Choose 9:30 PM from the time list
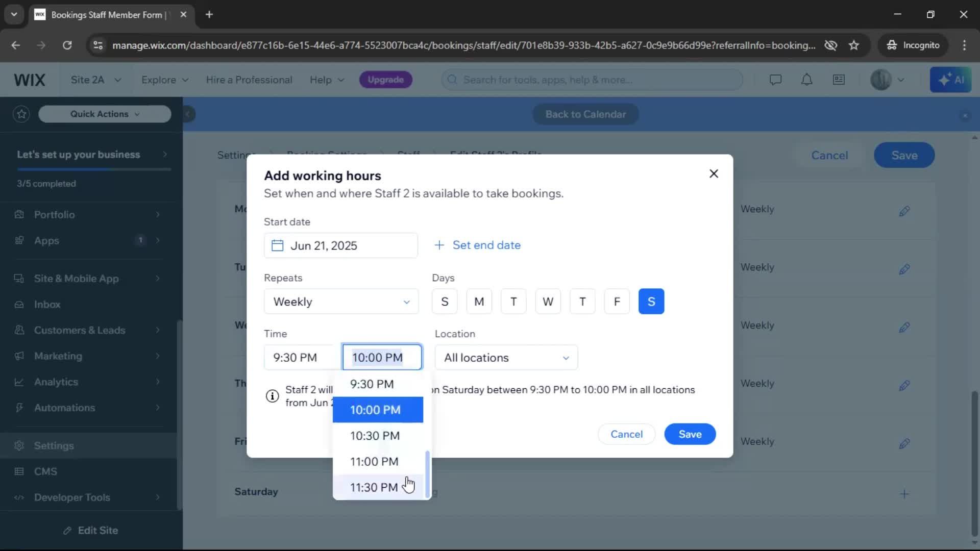 [x=378, y=384]
